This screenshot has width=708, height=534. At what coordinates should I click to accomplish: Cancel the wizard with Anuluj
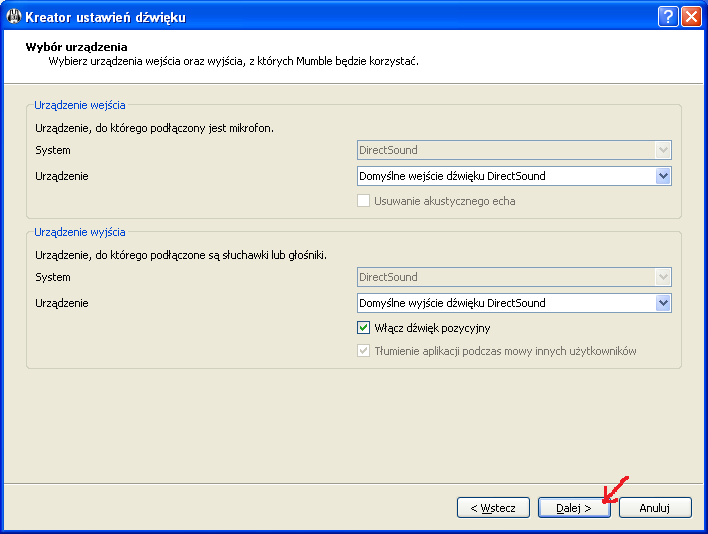(655, 508)
